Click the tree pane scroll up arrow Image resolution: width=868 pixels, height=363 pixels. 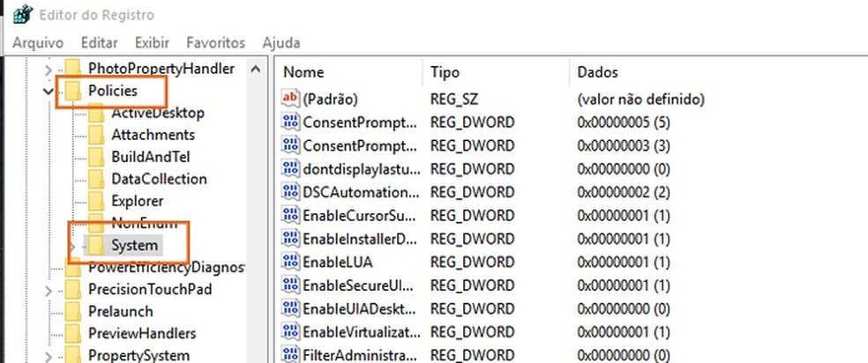click(255, 69)
